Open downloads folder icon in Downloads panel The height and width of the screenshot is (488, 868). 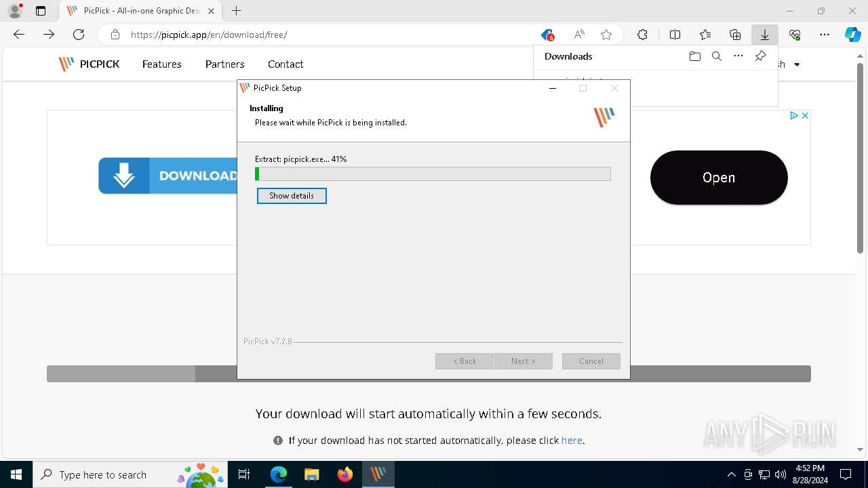click(694, 56)
